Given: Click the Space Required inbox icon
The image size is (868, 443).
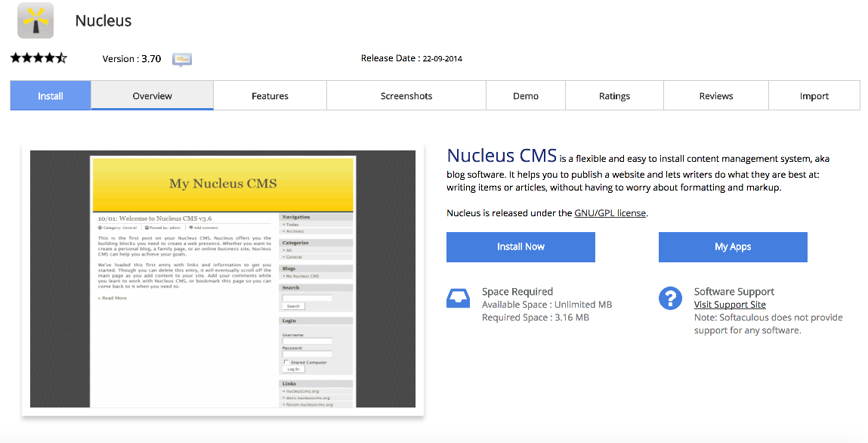Looking at the screenshot, I should coord(458,299).
